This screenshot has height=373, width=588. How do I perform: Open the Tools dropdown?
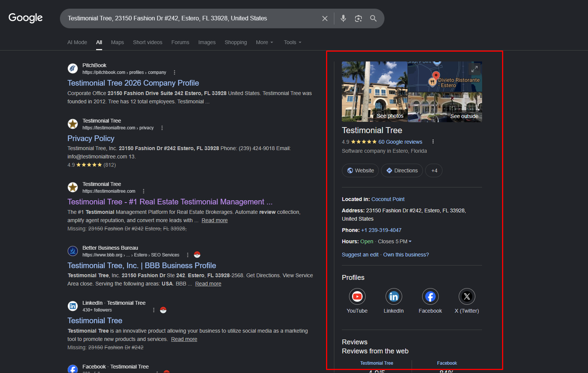pyautogui.click(x=292, y=42)
